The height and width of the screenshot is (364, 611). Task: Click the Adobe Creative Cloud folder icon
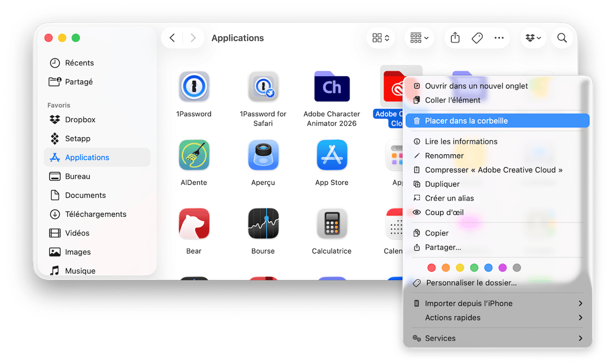point(393,86)
